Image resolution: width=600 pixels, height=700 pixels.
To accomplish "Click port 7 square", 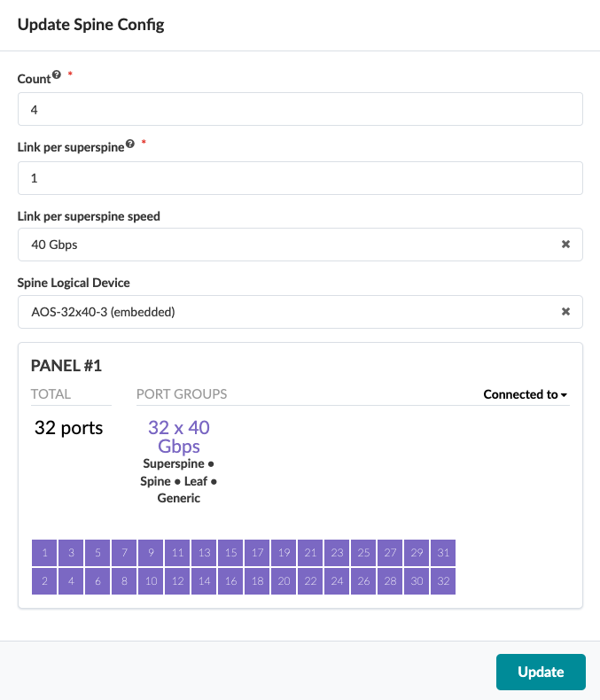I will click(124, 553).
